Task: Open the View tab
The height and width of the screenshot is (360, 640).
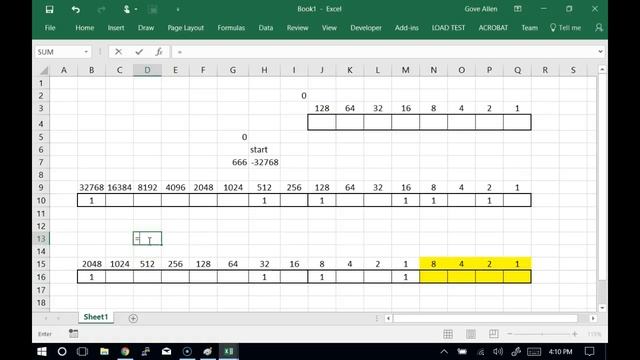Action: [329, 28]
